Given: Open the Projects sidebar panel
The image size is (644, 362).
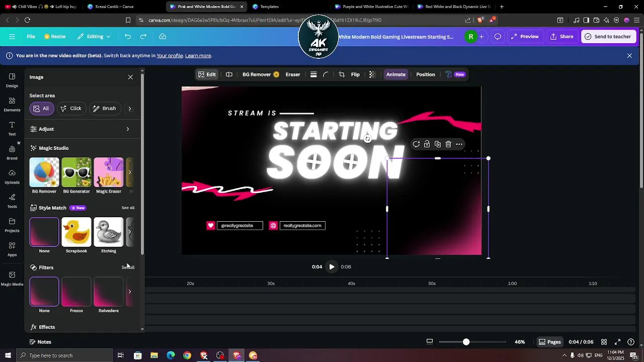Looking at the screenshot, I should tap(12, 225).
